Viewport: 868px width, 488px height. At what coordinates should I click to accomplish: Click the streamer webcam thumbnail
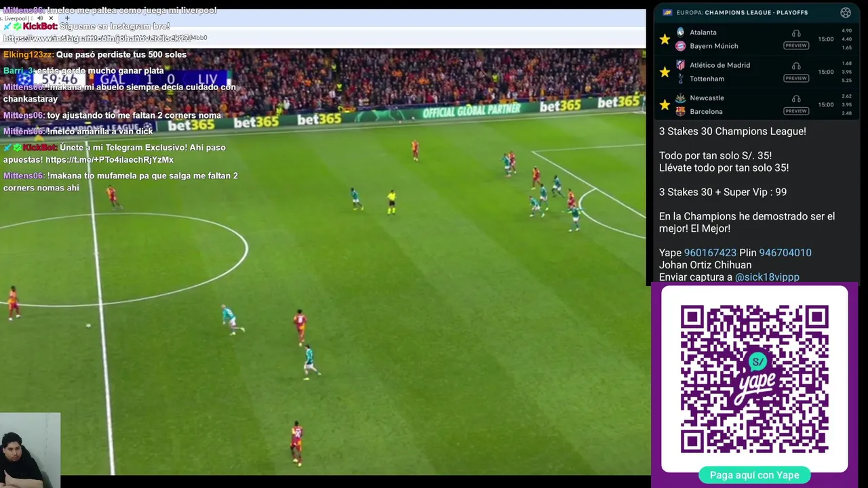(30, 450)
